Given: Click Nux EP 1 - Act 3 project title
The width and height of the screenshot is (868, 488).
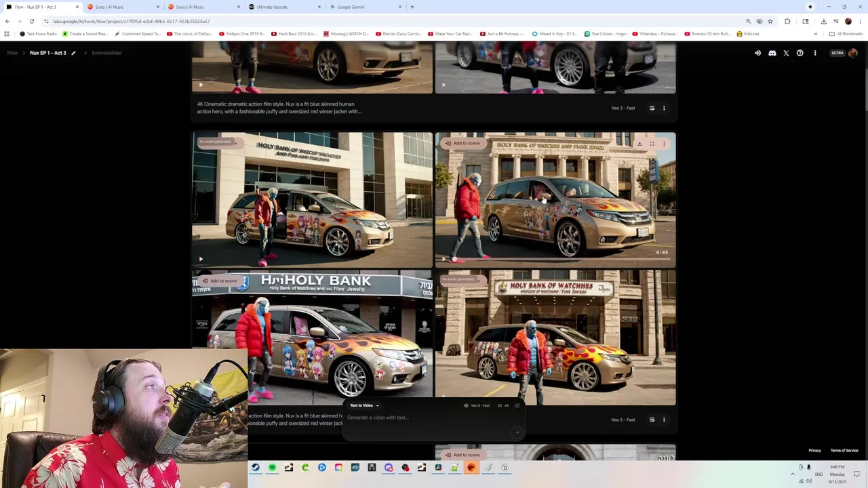Looking at the screenshot, I should coord(48,53).
